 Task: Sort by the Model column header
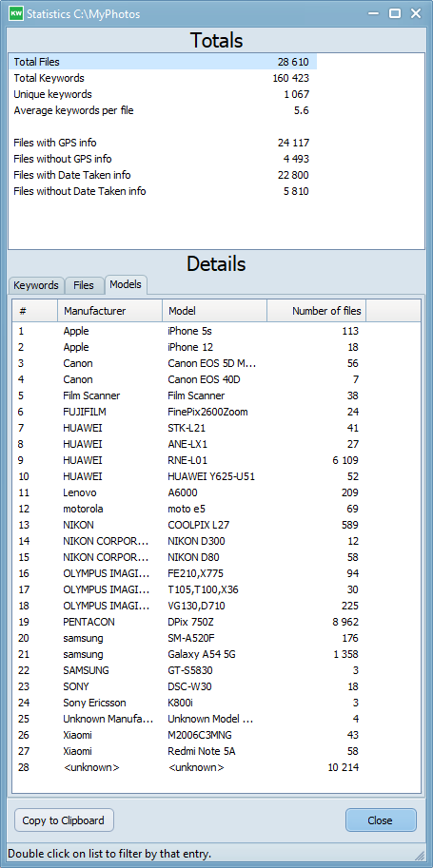point(214,311)
